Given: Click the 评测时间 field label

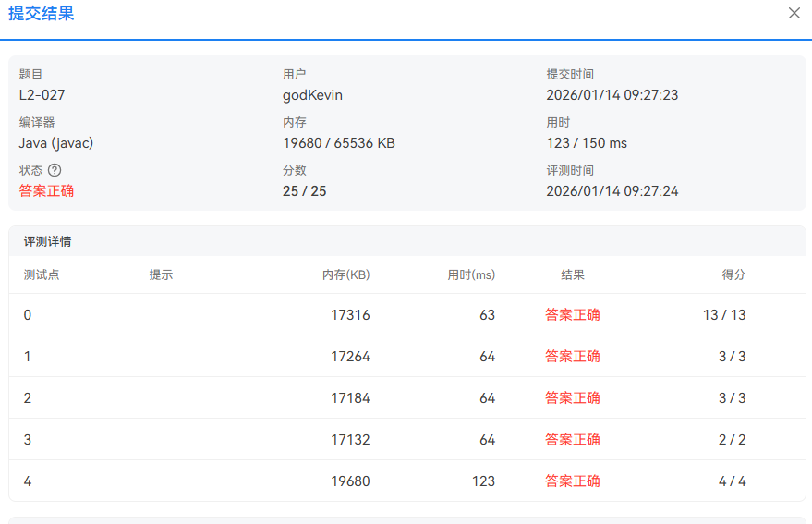Looking at the screenshot, I should coord(570,170).
